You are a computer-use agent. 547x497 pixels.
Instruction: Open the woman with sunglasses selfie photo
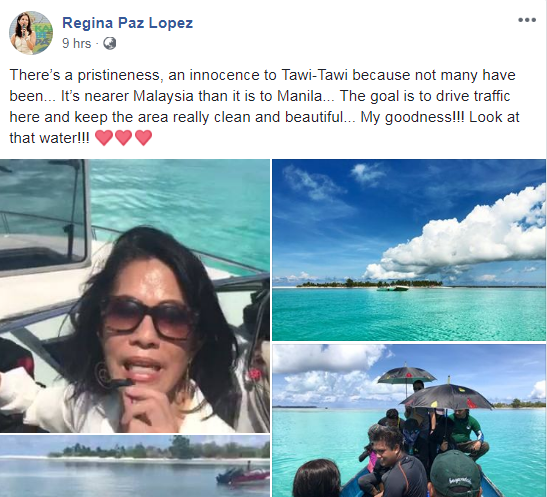135,296
